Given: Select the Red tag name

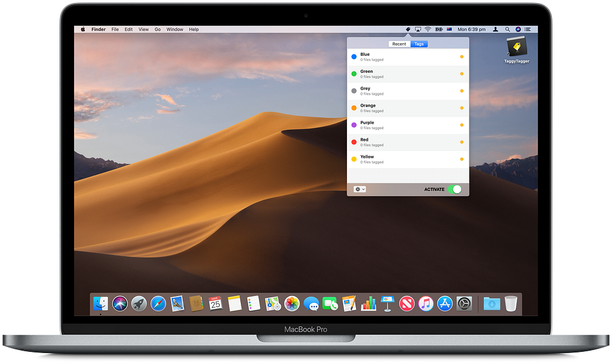Looking at the screenshot, I should (x=365, y=140).
